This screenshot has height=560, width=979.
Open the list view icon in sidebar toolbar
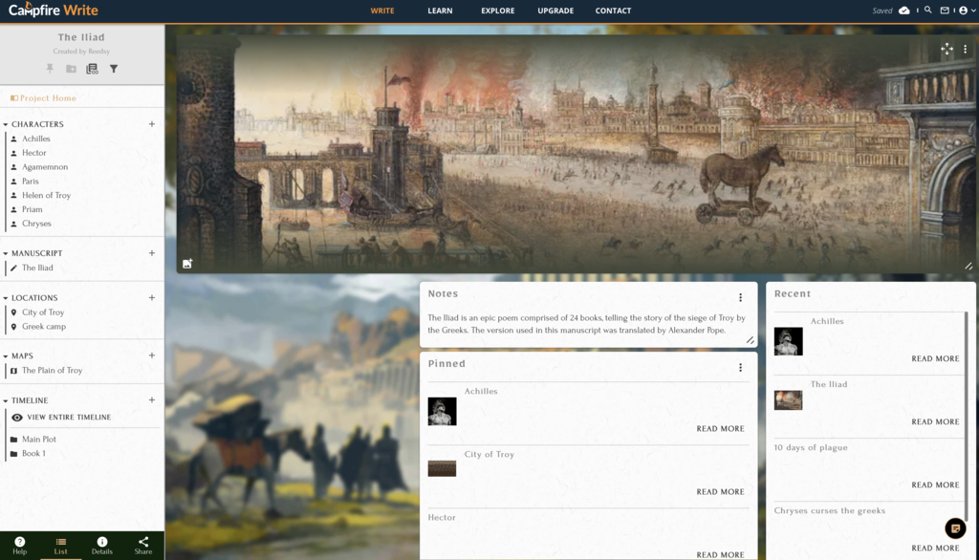[x=92, y=69]
